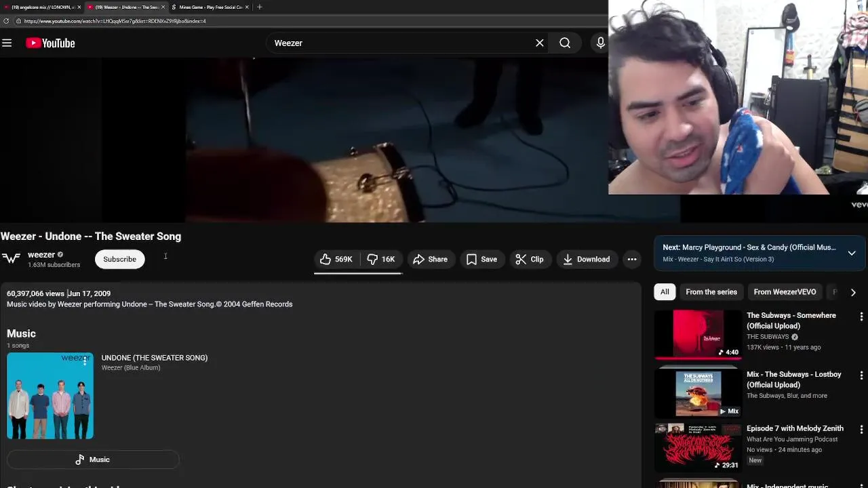Click the 60,397,066 views count
This screenshot has height=488, width=868.
[35, 293]
